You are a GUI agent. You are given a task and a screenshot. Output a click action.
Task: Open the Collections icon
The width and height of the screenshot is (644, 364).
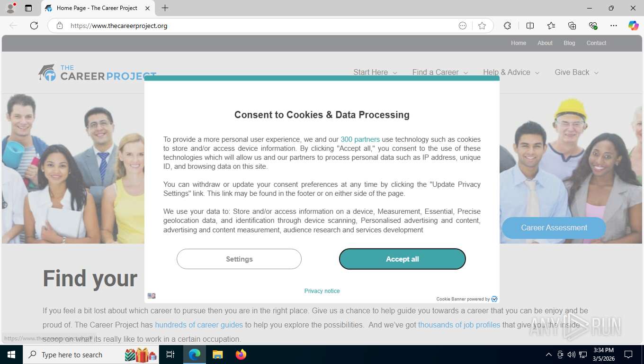572,26
